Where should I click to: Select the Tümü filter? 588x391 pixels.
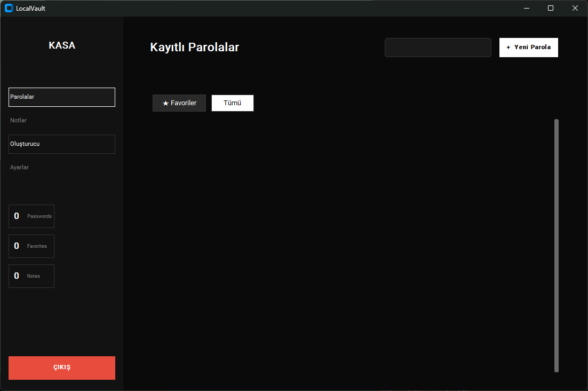point(232,103)
